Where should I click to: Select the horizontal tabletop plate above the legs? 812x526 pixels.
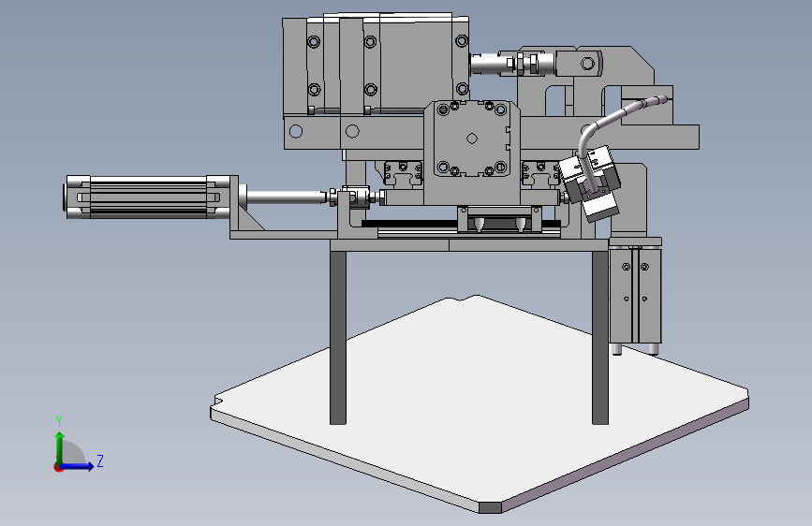(x=469, y=245)
